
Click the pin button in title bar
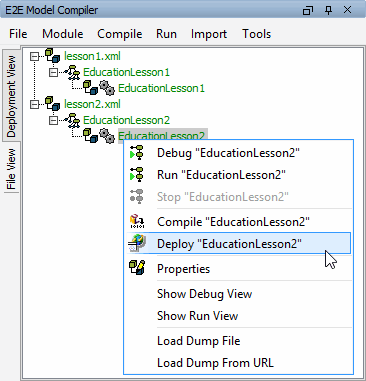pyautogui.click(x=328, y=10)
